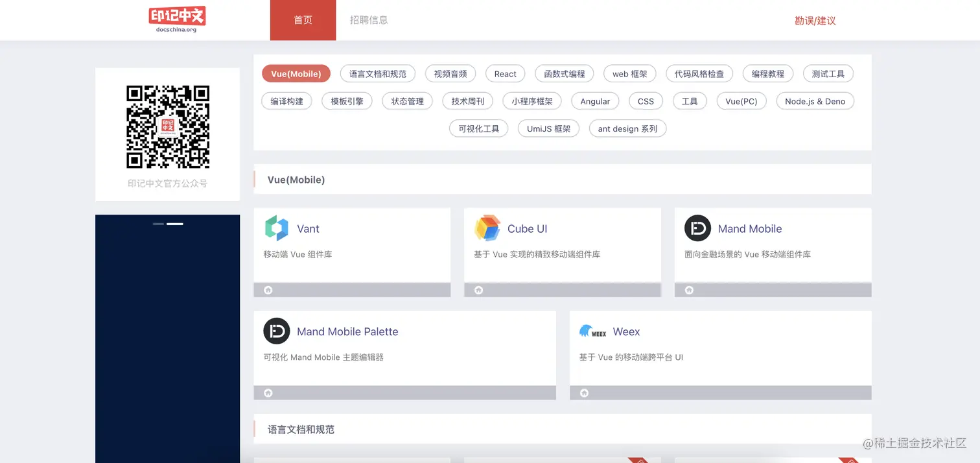Screen dimensions: 980x463
Task: Open the 招聘信息 tab
Action: pyautogui.click(x=369, y=20)
